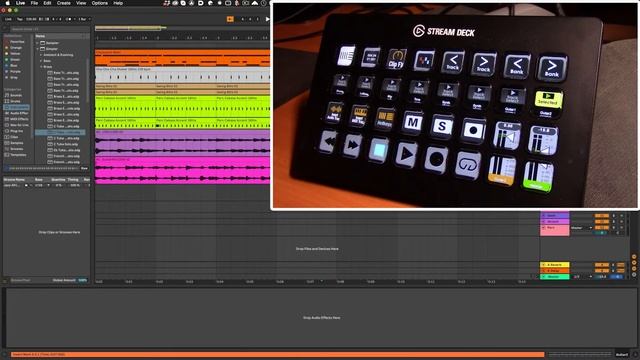The height and width of the screenshot is (360, 640).
Task: Select the Green collection tag
Action: (15, 60)
